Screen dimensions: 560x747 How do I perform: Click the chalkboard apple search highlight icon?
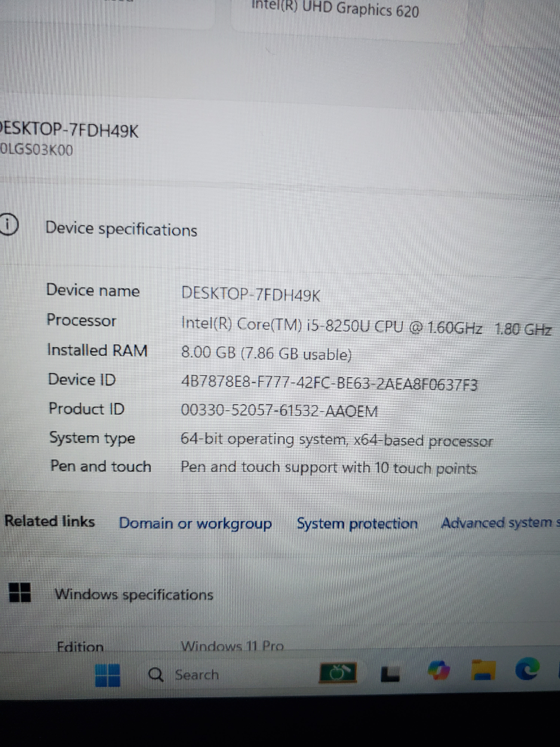pyautogui.click(x=338, y=673)
